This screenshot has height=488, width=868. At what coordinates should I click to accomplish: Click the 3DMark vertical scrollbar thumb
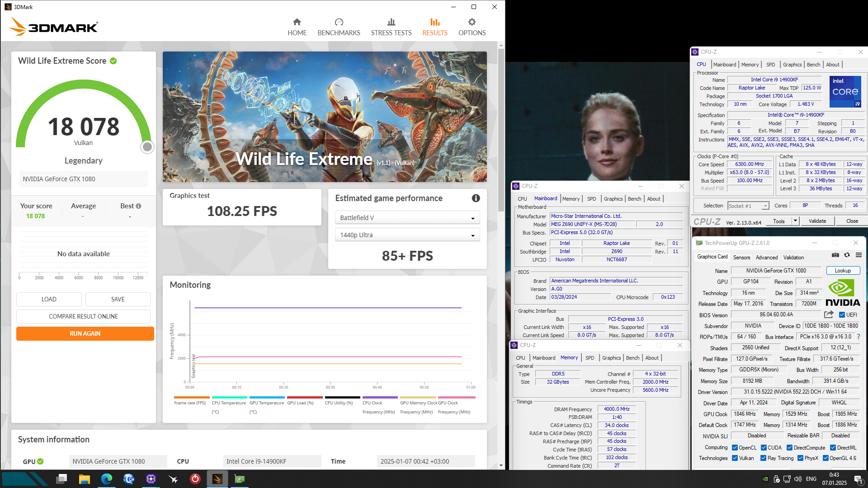click(501, 131)
